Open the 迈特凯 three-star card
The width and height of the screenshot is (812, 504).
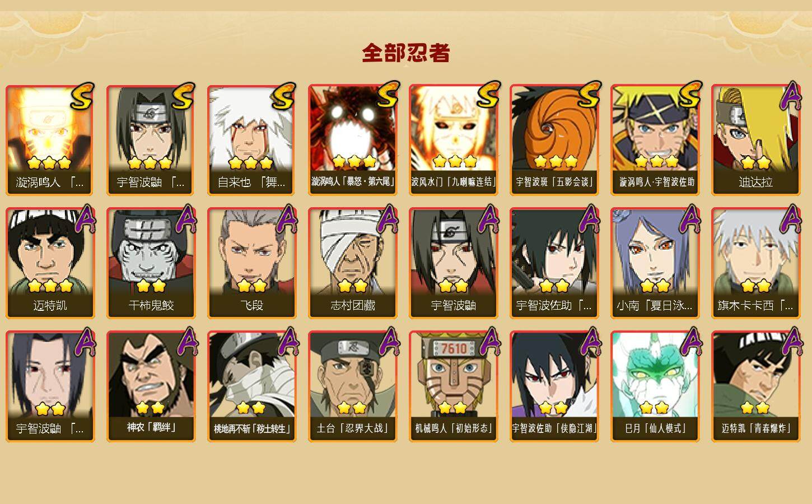click(50, 263)
